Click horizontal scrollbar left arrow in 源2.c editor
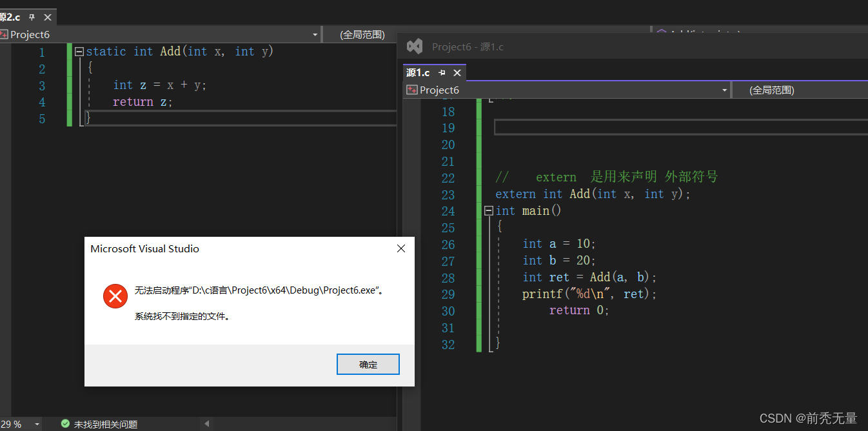 click(x=207, y=424)
